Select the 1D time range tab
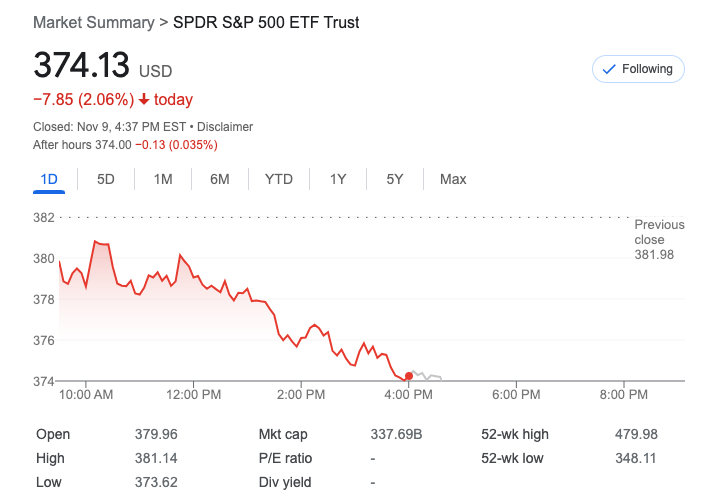 (49, 179)
